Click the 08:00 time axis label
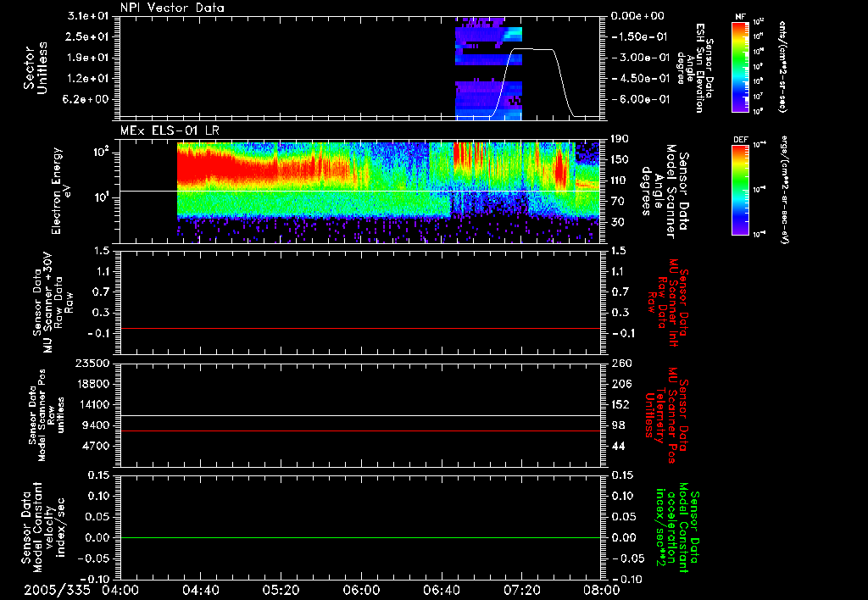The width and height of the screenshot is (868, 600). 602,590
